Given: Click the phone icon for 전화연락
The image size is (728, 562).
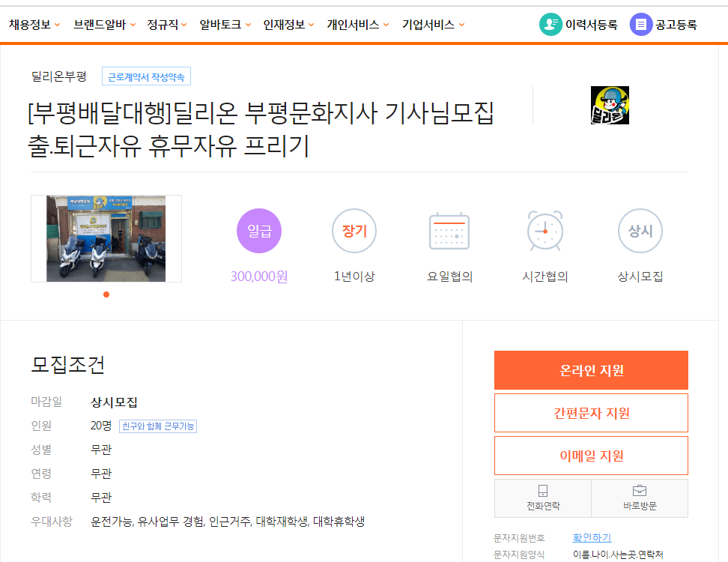Looking at the screenshot, I should (543, 491).
